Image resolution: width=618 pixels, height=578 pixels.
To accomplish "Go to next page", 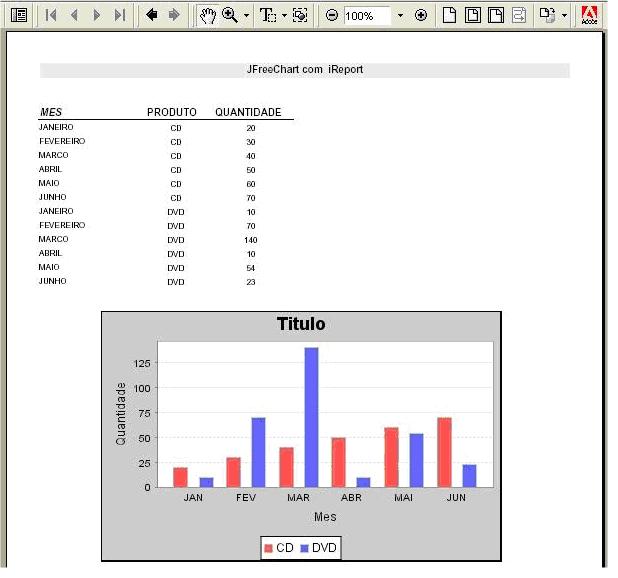I will [x=97, y=15].
